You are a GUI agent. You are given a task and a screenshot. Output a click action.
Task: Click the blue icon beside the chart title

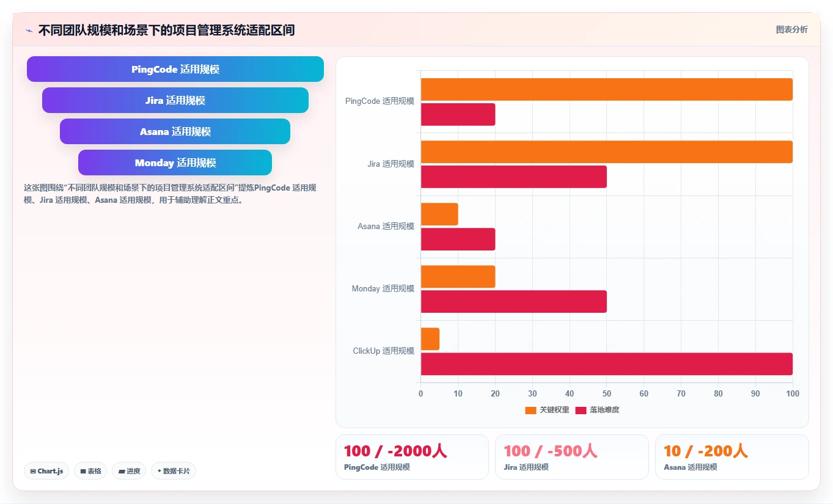29,30
